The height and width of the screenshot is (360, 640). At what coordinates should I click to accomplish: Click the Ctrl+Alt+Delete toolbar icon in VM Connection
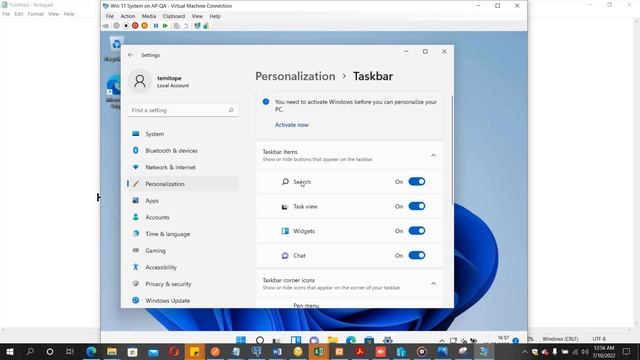[x=106, y=26]
